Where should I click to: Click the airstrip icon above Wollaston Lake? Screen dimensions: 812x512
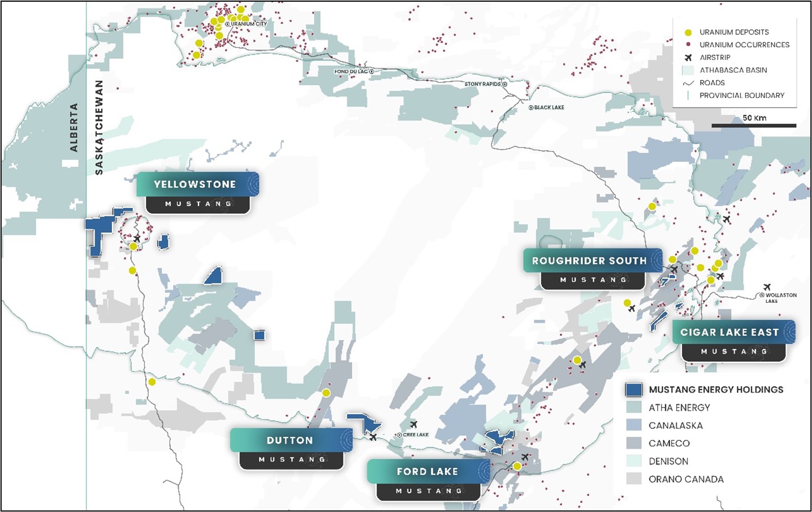click(x=767, y=287)
